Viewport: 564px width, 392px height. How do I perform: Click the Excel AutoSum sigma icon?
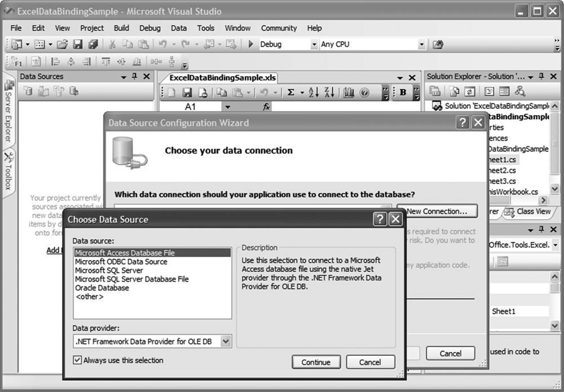point(290,93)
